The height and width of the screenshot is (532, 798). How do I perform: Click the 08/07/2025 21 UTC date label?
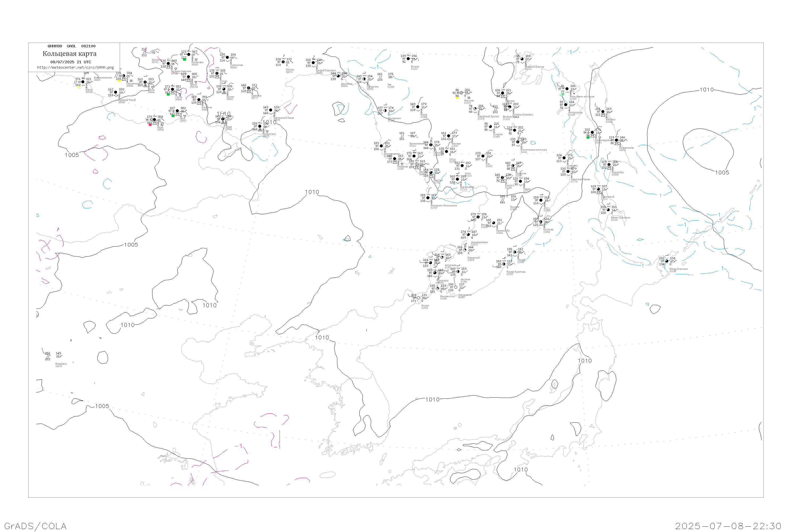pyautogui.click(x=70, y=62)
